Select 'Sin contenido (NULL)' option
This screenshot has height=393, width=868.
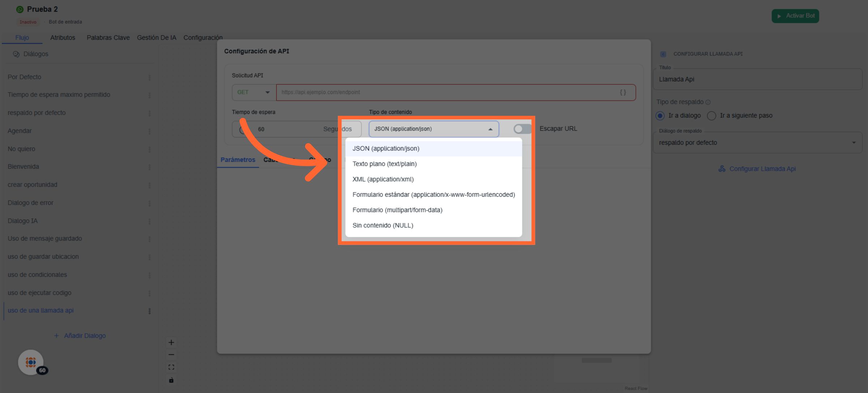click(383, 225)
